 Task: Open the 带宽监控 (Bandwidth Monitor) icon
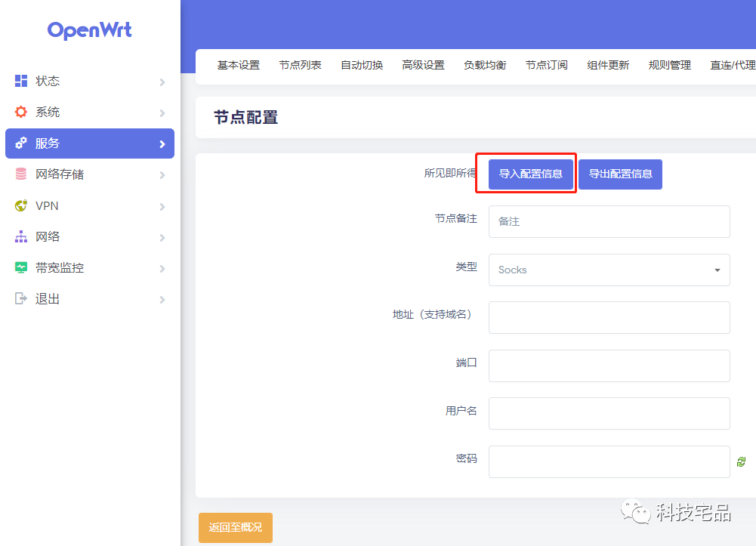(x=21, y=267)
